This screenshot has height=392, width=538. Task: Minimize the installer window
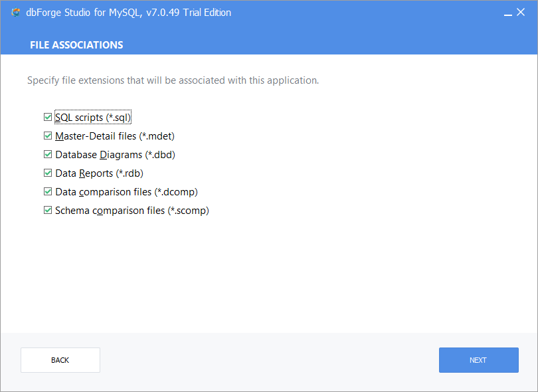click(x=507, y=13)
